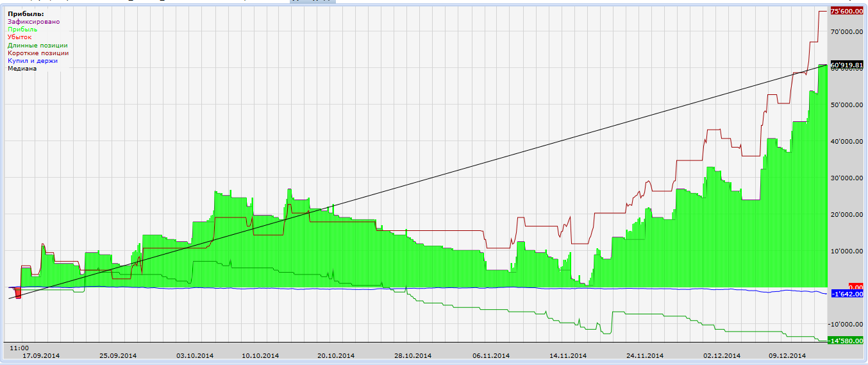The height and width of the screenshot is (365, 868).
Task: Click the black 60'919.81 value label
Action: (x=847, y=65)
